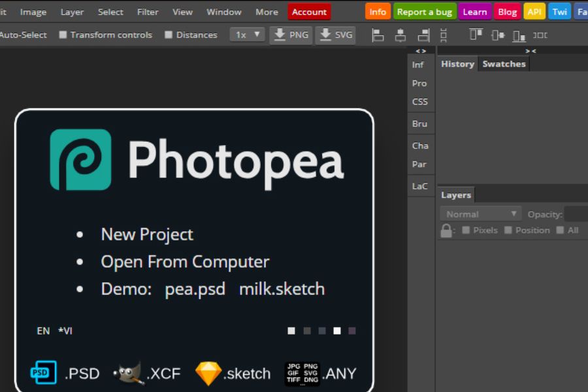Open the Par side panel
588x392 pixels.
(419, 164)
